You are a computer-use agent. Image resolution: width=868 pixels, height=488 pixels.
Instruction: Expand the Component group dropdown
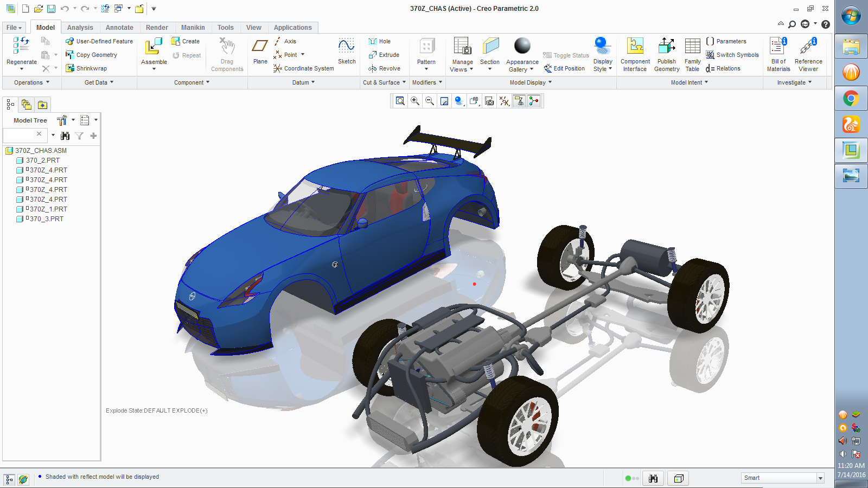192,82
